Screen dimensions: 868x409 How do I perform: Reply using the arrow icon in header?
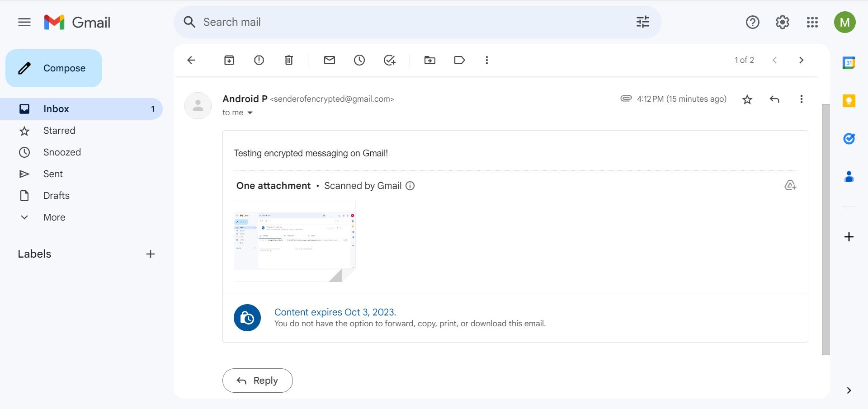coord(774,99)
